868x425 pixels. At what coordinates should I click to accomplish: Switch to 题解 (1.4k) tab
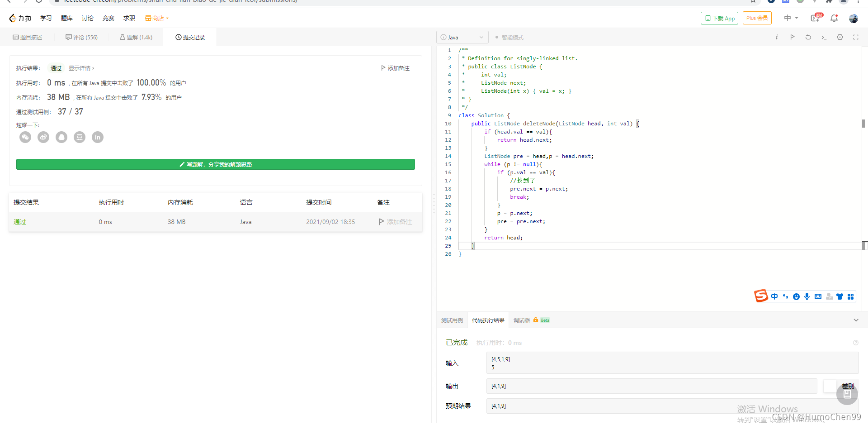(x=136, y=37)
